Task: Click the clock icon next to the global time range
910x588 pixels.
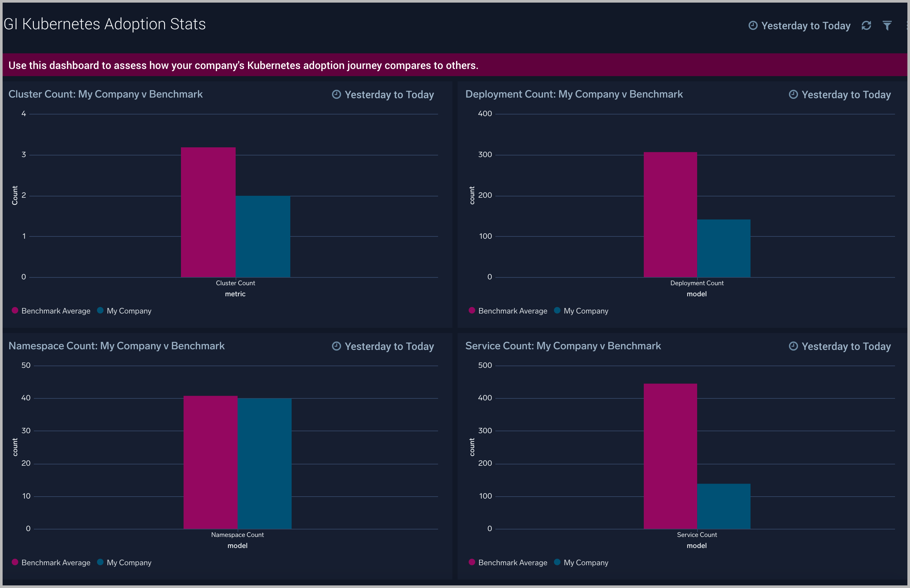Action: [x=753, y=25]
